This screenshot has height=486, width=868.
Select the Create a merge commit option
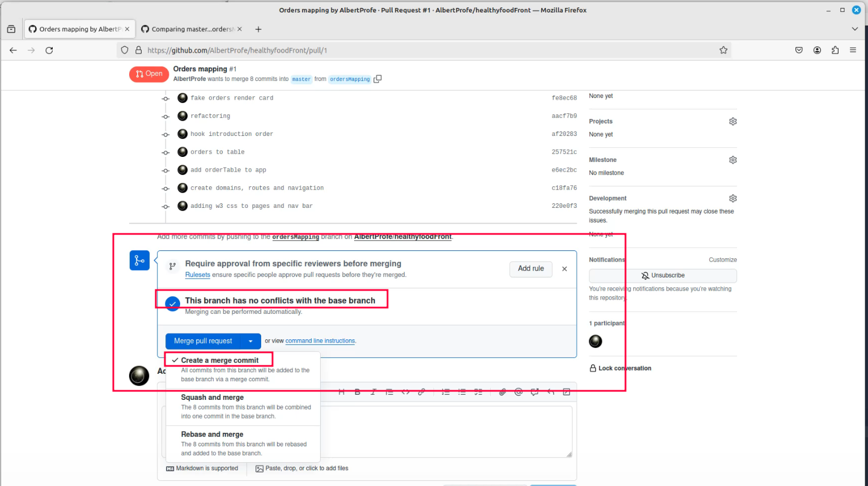click(243, 369)
